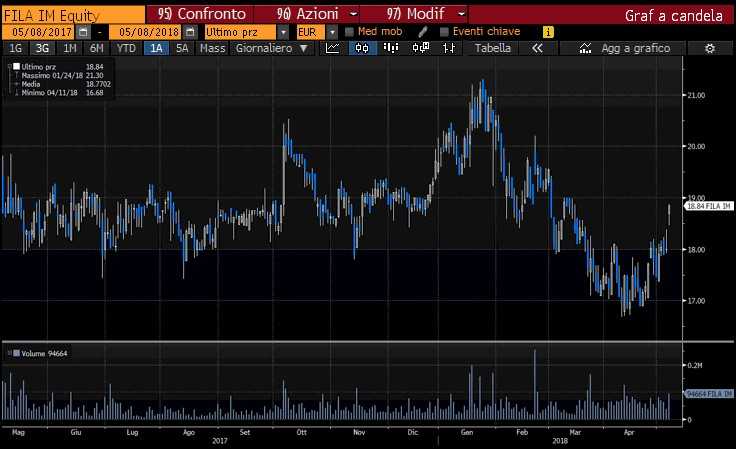Select 5A time range
Viewport: 736px width, 449px height.
(182, 48)
